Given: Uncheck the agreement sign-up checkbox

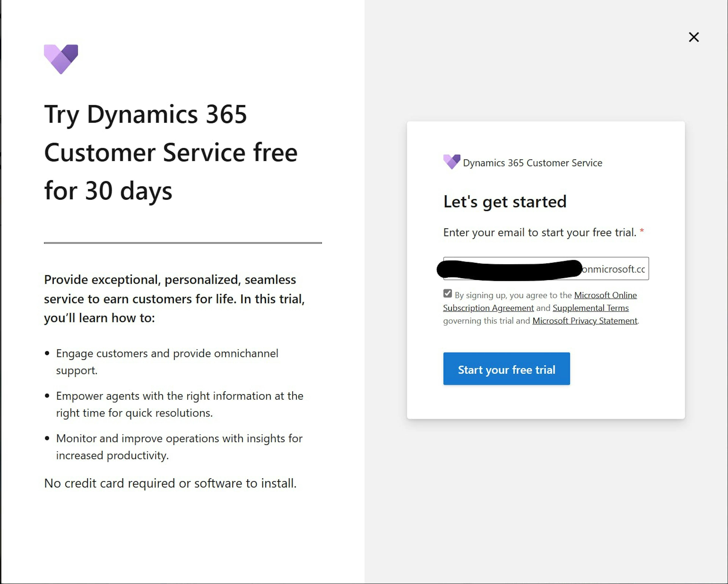Looking at the screenshot, I should pyautogui.click(x=447, y=293).
